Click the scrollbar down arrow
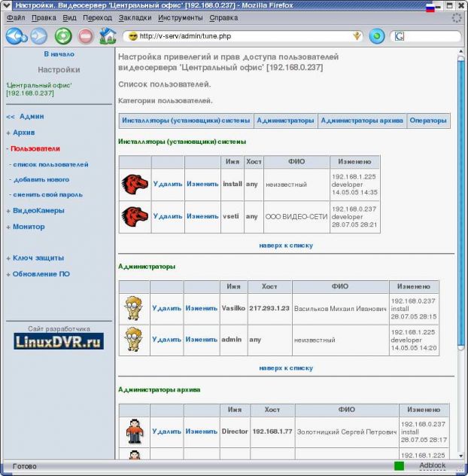The height and width of the screenshot is (476, 468). 461,456
